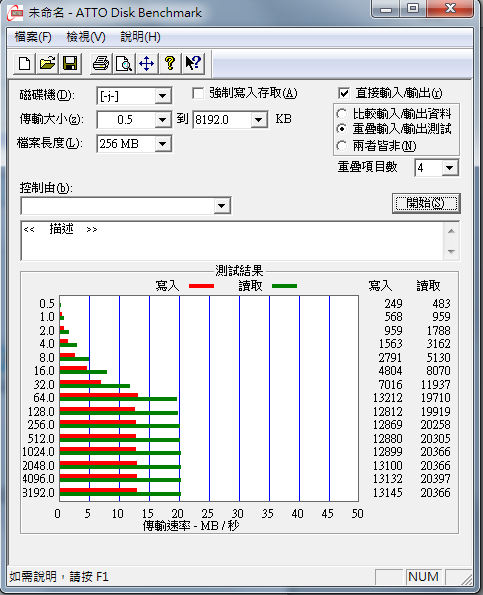
Task: Uncheck the 直接輸入/輸出 checkbox
Action: [x=343, y=93]
